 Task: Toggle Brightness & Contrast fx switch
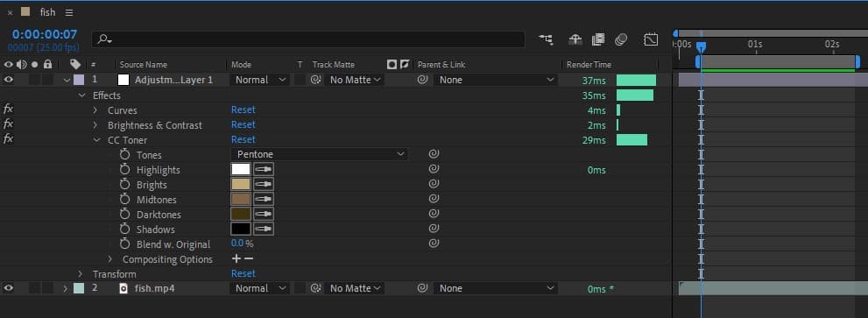8,124
